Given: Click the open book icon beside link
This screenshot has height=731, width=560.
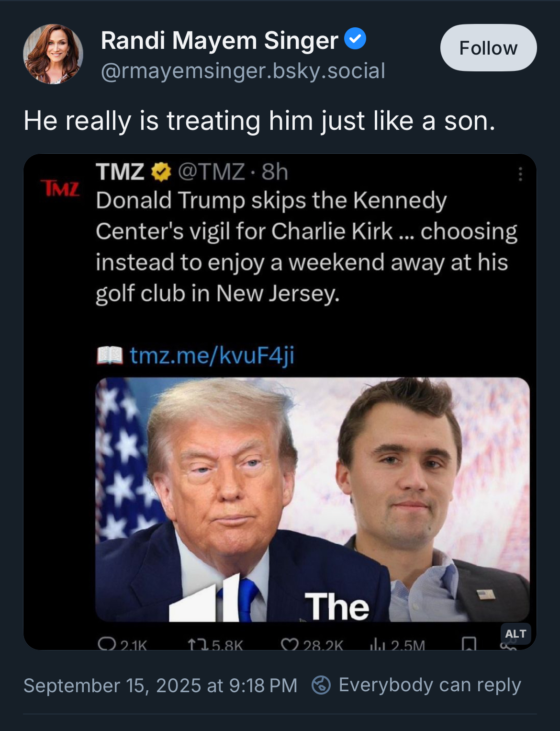Looking at the screenshot, I should [x=110, y=355].
